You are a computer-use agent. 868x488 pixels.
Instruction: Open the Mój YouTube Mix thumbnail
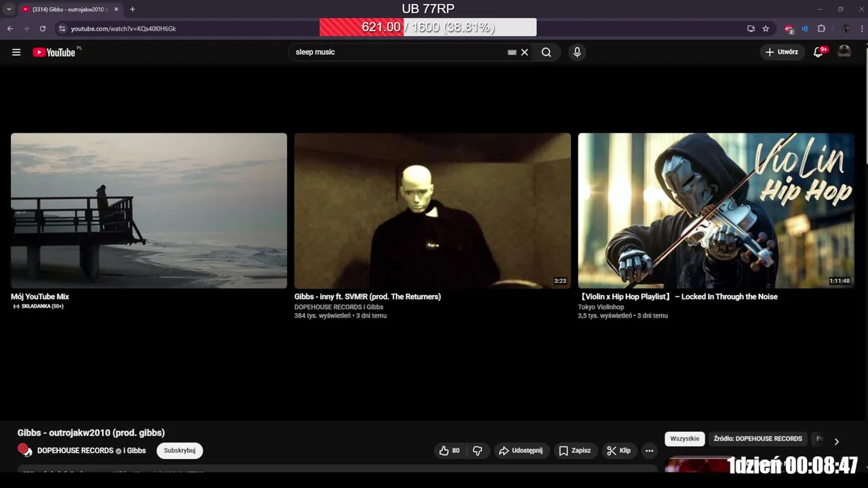(x=149, y=211)
